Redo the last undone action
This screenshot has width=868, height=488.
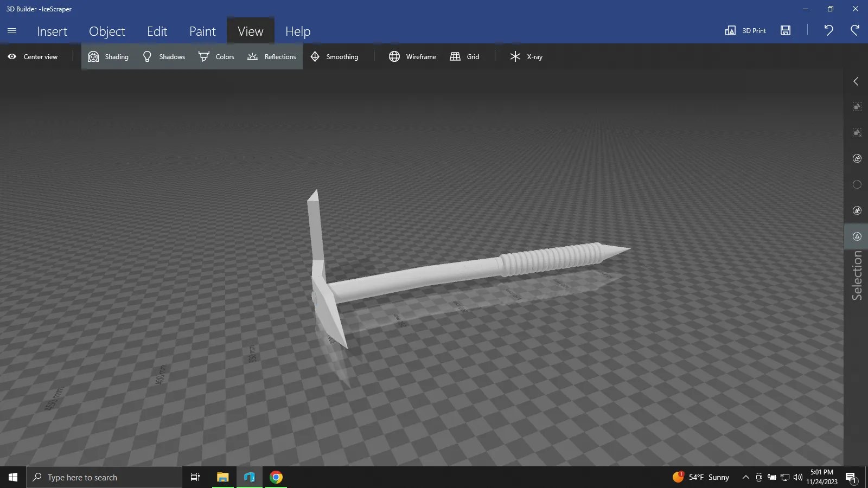click(855, 30)
